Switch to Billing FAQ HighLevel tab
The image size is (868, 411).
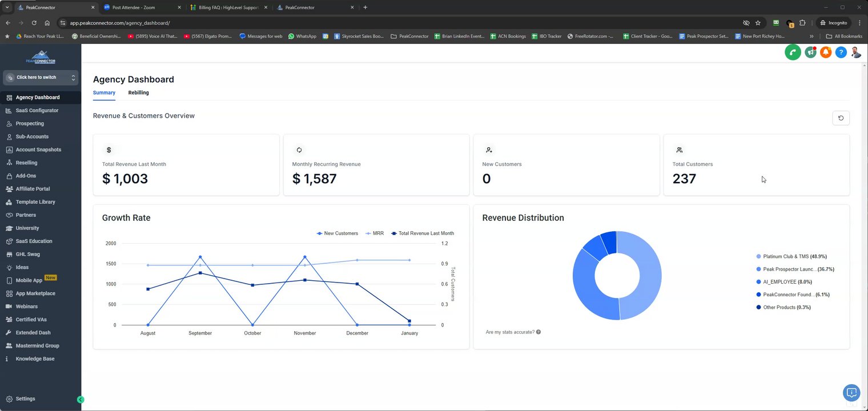coord(228,7)
